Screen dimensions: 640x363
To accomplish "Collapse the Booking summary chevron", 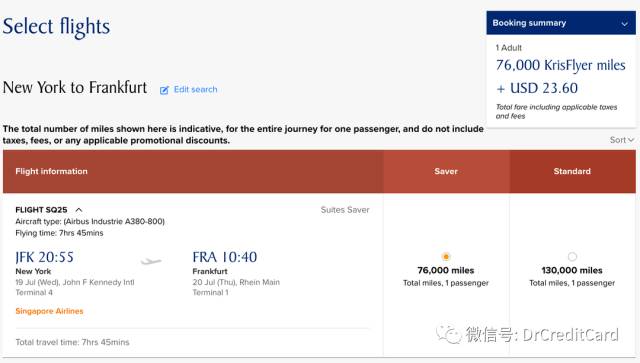I will (x=624, y=24).
